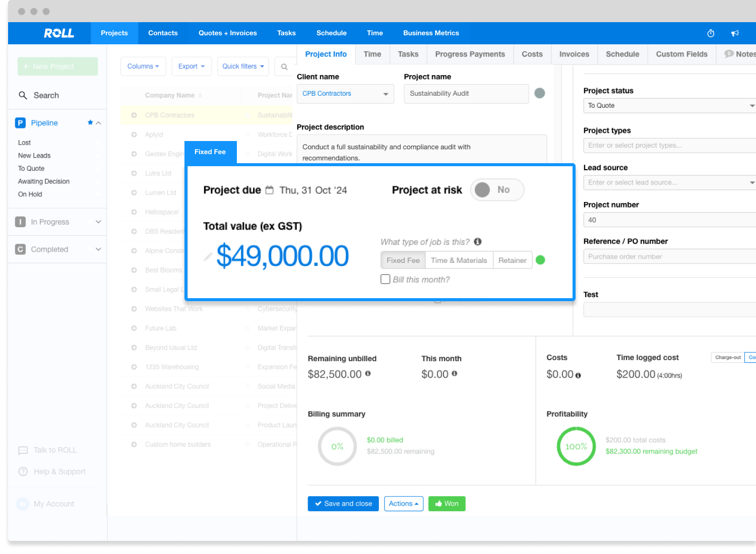Select the Time & Materials job type
This screenshot has width=756, height=554.
[459, 260]
